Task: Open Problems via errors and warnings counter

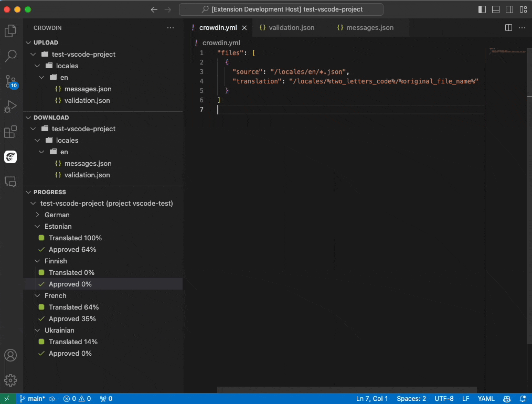Action: [77, 399]
